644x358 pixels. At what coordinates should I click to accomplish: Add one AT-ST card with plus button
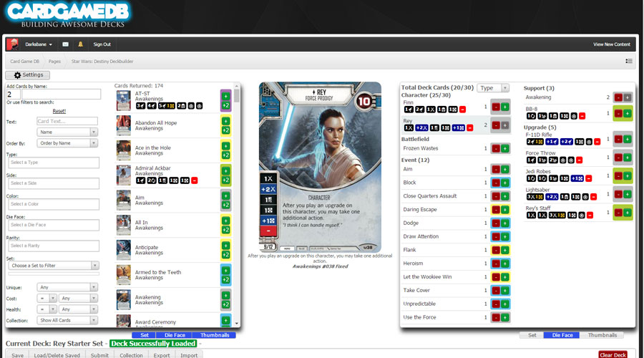(x=225, y=95)
